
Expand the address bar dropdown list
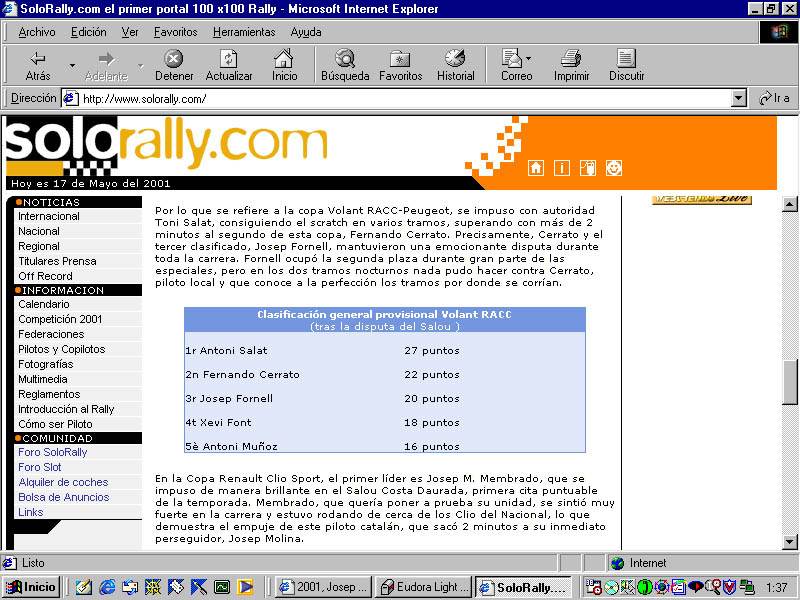pos(739,98)
